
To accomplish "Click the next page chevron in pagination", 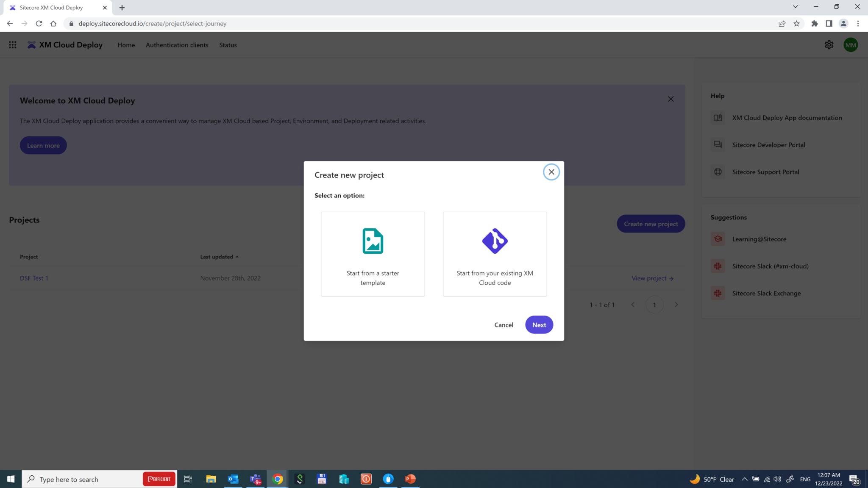I will (x=676, y=304).
